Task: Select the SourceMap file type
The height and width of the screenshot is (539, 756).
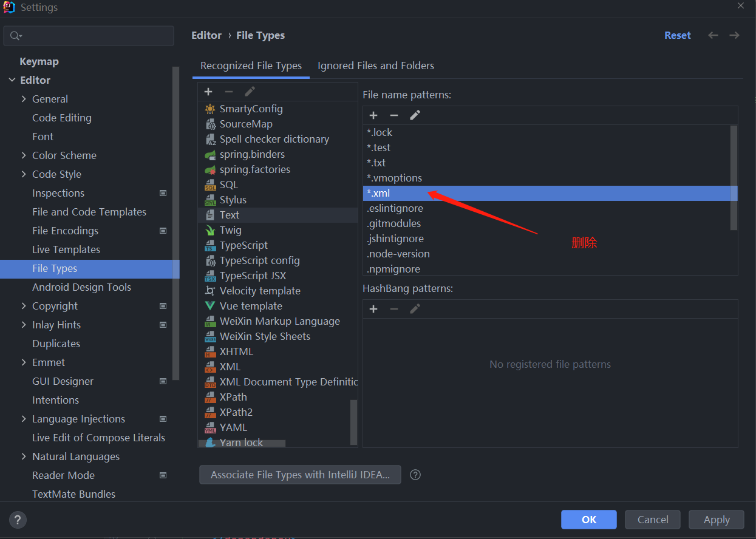Action: pyautogui.click(x=278, y=124)
